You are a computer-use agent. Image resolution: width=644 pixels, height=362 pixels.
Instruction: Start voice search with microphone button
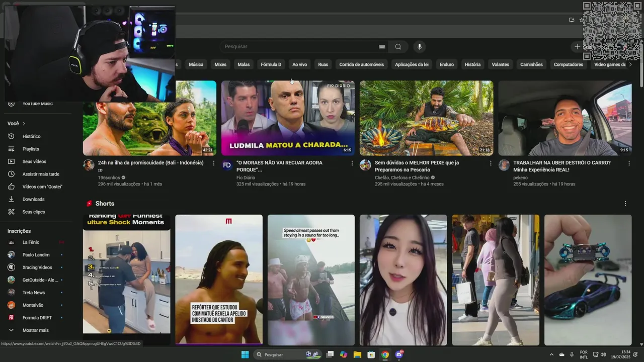[x=420, y=47]
